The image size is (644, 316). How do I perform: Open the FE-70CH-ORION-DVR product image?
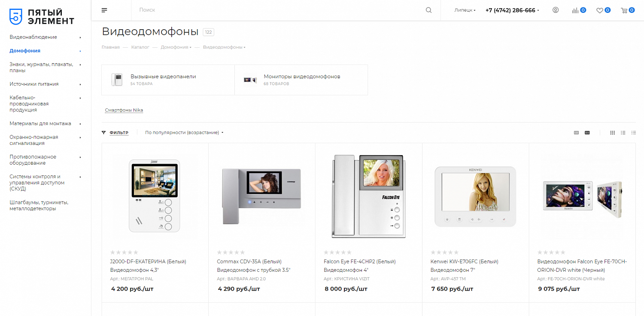pyautogui.click(x=582, y=196)
